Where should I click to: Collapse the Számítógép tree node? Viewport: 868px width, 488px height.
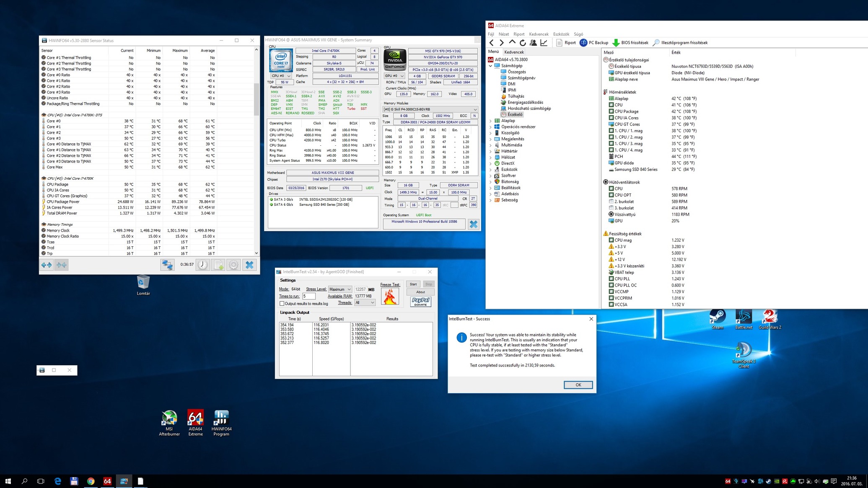coord(490,66)
